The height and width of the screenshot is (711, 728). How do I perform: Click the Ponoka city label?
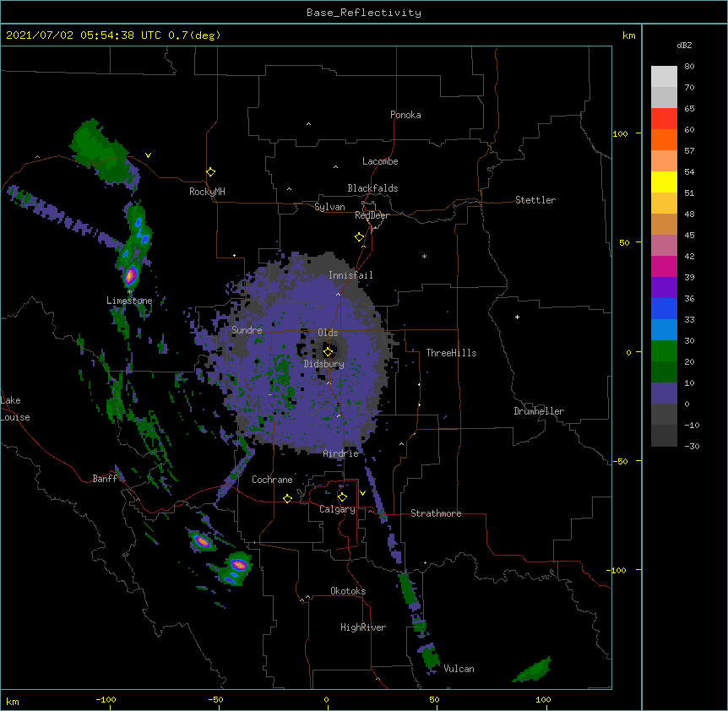tap(405, 115)
